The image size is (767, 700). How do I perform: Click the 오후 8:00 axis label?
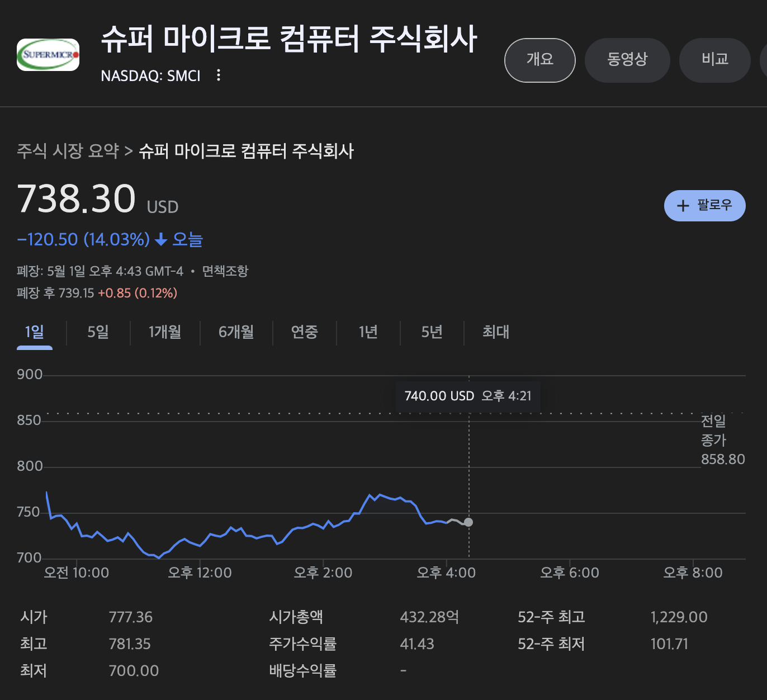point(693,573)
